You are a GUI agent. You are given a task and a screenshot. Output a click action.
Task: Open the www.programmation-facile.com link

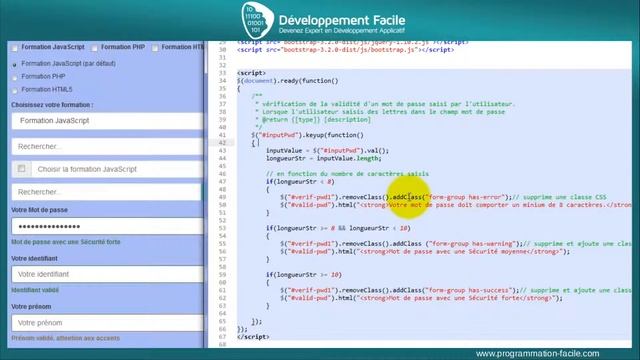tap(538, 353)
